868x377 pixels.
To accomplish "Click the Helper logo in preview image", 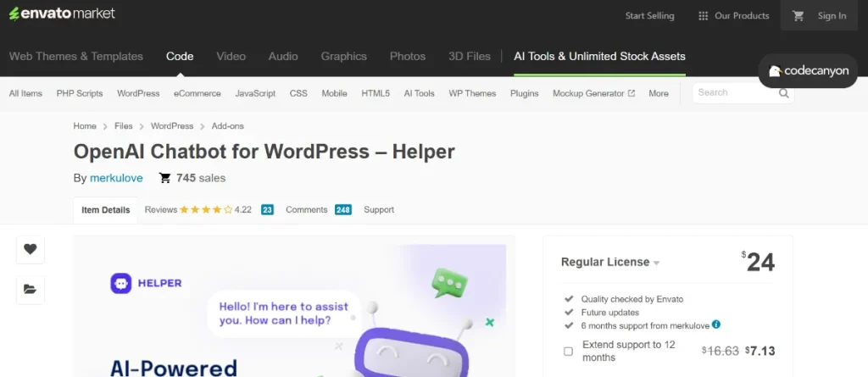I will [146, 283].
